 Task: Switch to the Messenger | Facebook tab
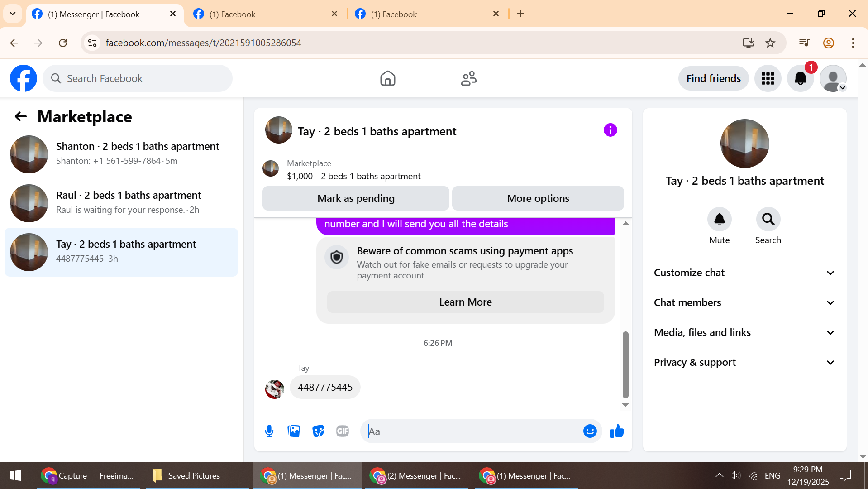[104, 14]
